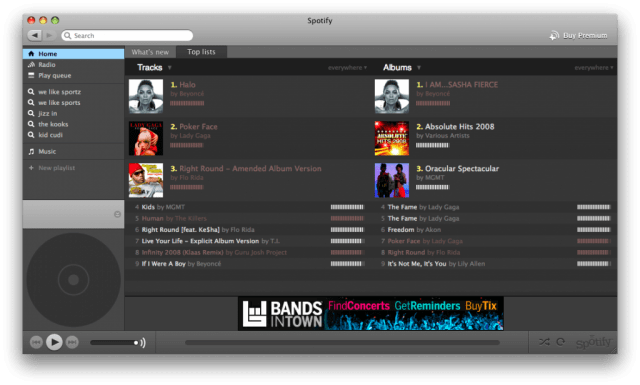Click the Buy Premium link
This screenshot has width=640, height=385.
(x=578, y=36)
